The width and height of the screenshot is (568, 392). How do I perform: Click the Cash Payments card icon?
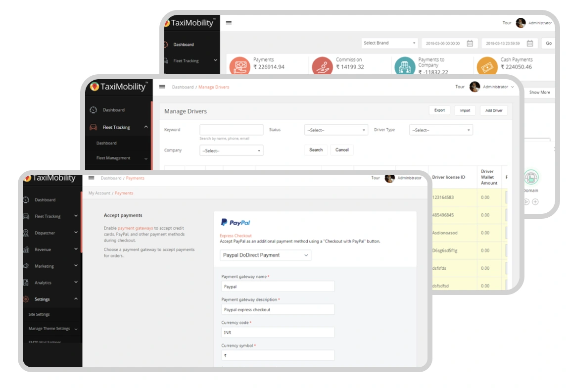(486, 65)
